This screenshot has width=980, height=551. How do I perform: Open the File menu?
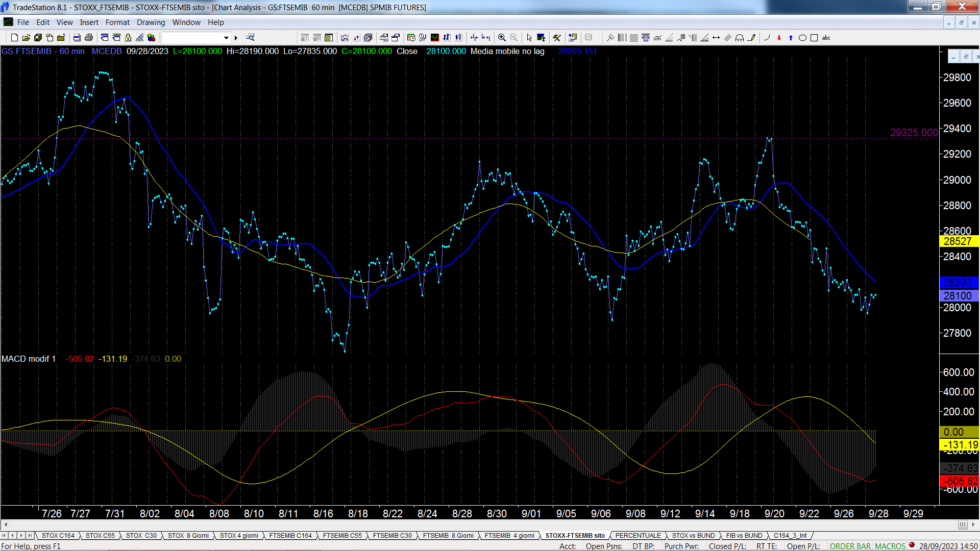tap(23, 22)
